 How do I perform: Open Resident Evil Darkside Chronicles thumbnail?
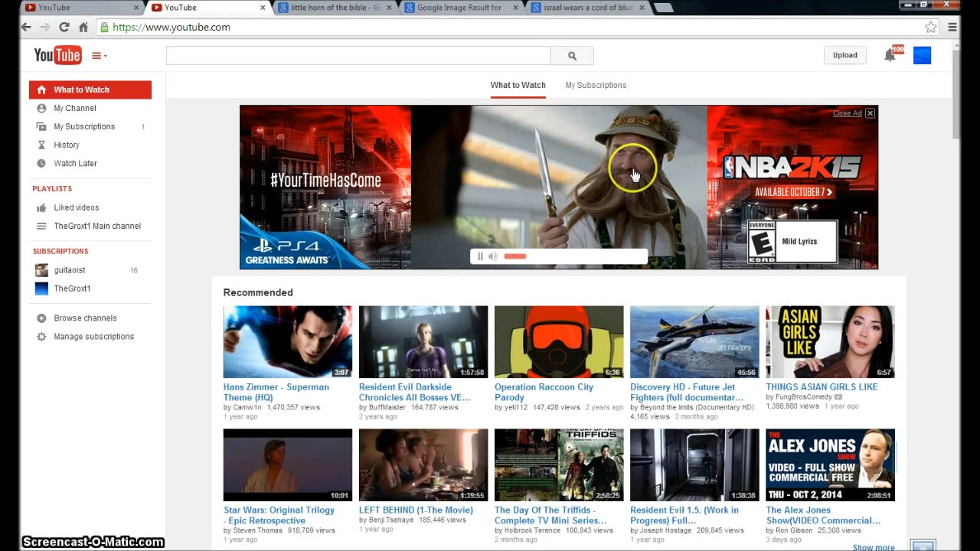pyautogui.click(x=423, y=342)
